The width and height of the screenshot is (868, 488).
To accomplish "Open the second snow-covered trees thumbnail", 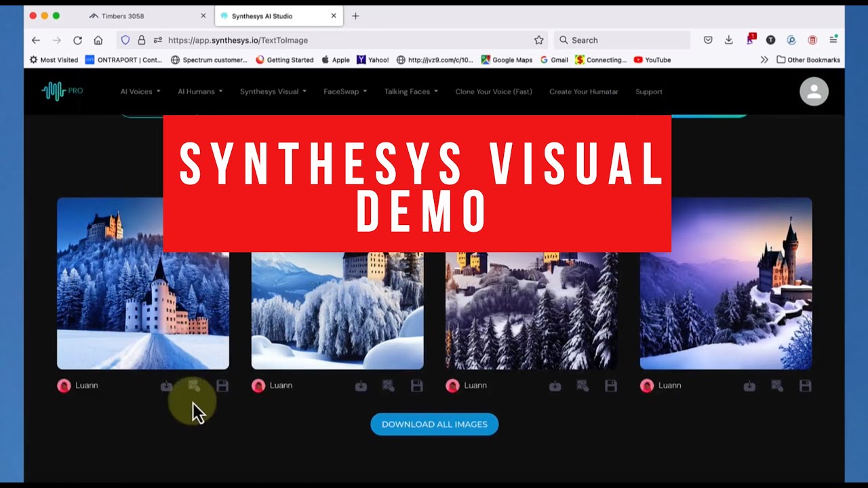I will [x=338, y=310].
